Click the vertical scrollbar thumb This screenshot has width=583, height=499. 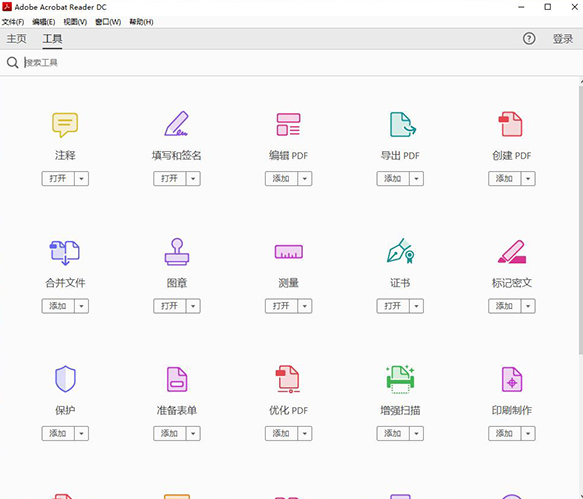coord(581,219)
